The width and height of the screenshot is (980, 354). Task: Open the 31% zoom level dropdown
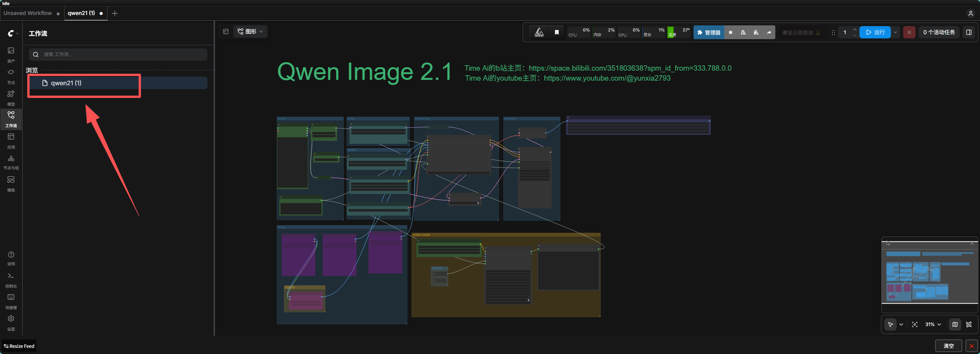click(x=934, y=324)
